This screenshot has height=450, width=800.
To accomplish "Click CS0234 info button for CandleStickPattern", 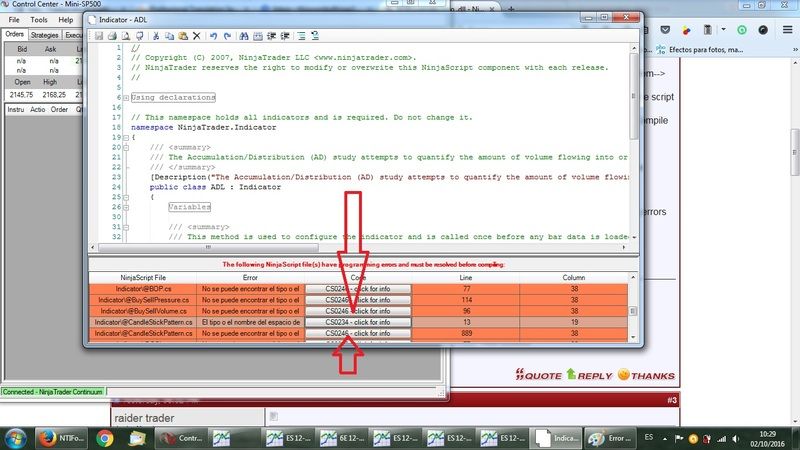I will 358,323.
